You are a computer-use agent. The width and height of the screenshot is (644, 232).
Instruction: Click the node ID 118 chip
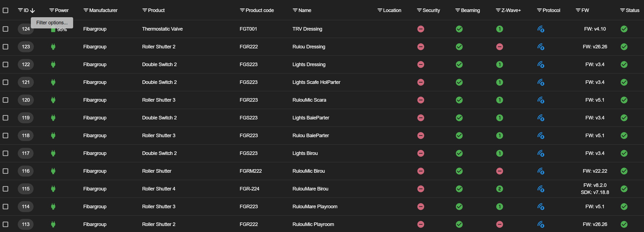pyautogui.click(x=26, y=136)
